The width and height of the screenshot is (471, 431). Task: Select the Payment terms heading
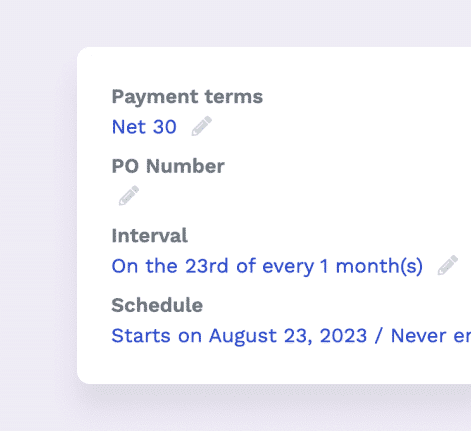(x=187, y=97)
